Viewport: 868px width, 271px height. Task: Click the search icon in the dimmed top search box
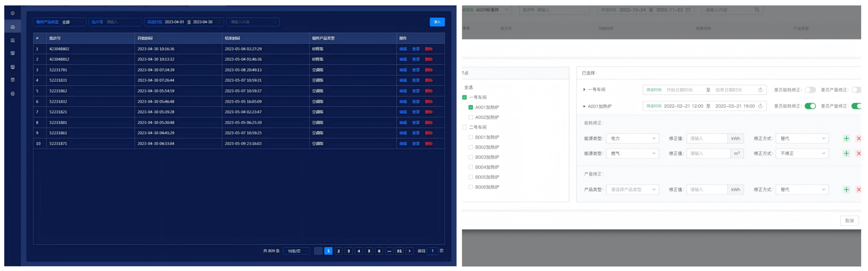[757, 10]
